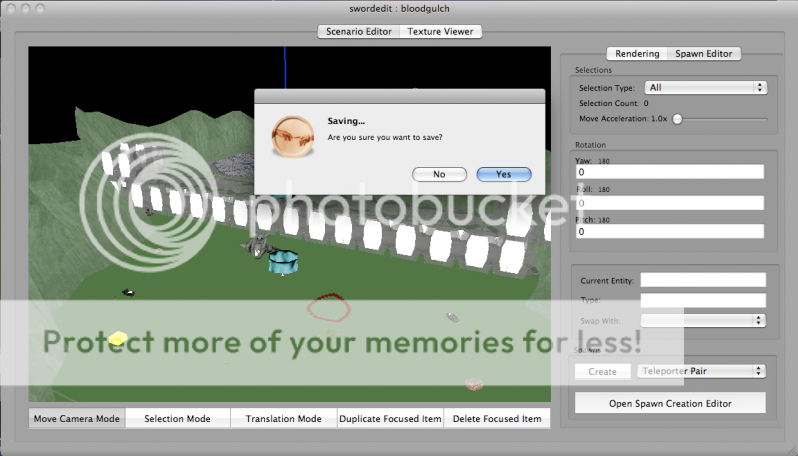The height and width of the screenshot is (456, 798).
Task: Click the Pitch input field
Action: pyautogui.click(x=670, y=232)
